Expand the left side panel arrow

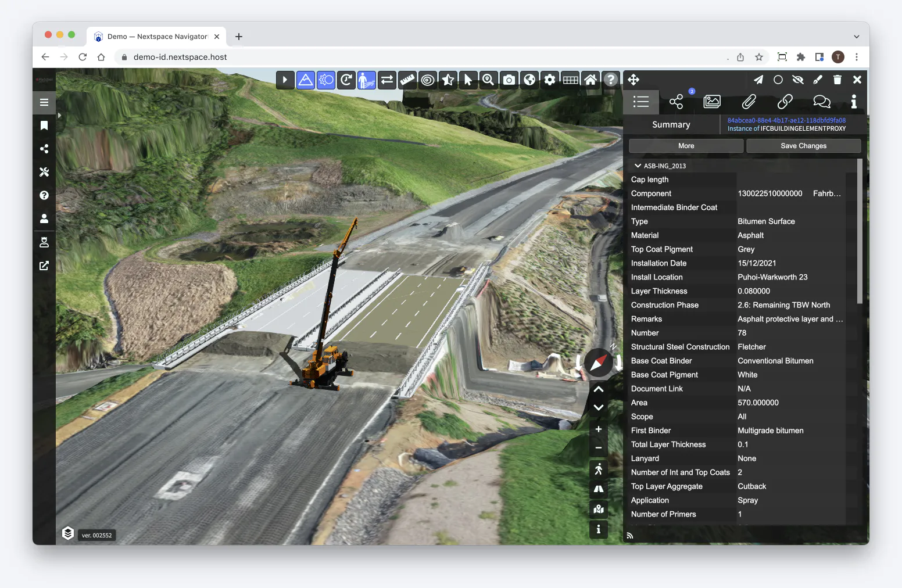59,116
